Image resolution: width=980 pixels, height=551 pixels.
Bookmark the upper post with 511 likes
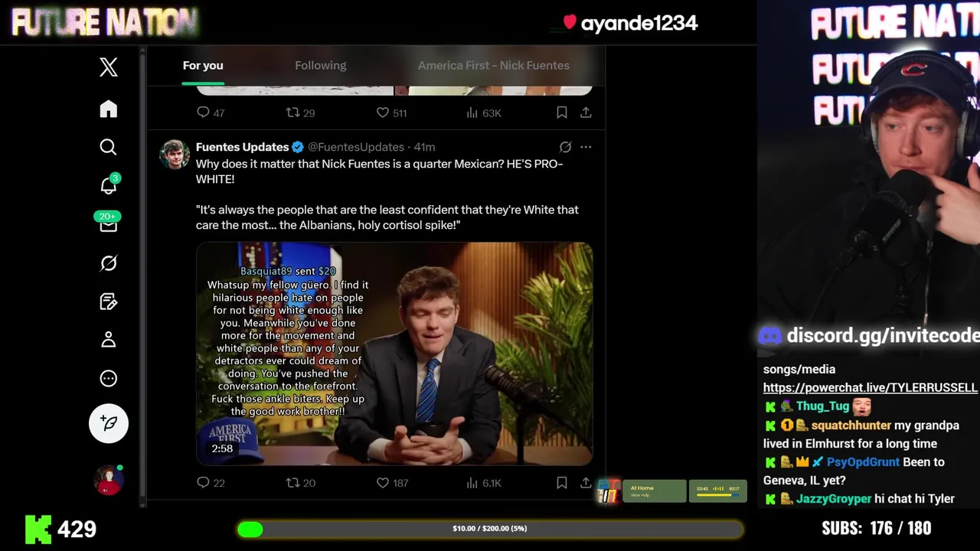(562, 112)
